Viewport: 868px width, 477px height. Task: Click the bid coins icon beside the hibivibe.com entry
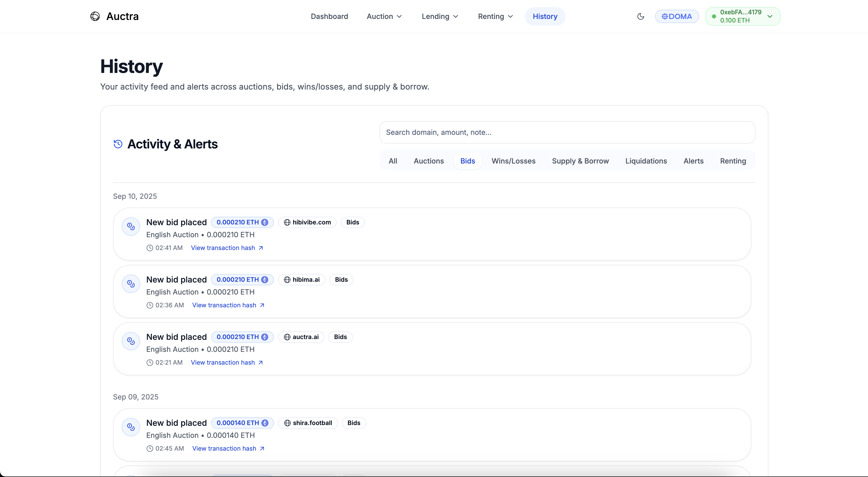pos(131,226)
